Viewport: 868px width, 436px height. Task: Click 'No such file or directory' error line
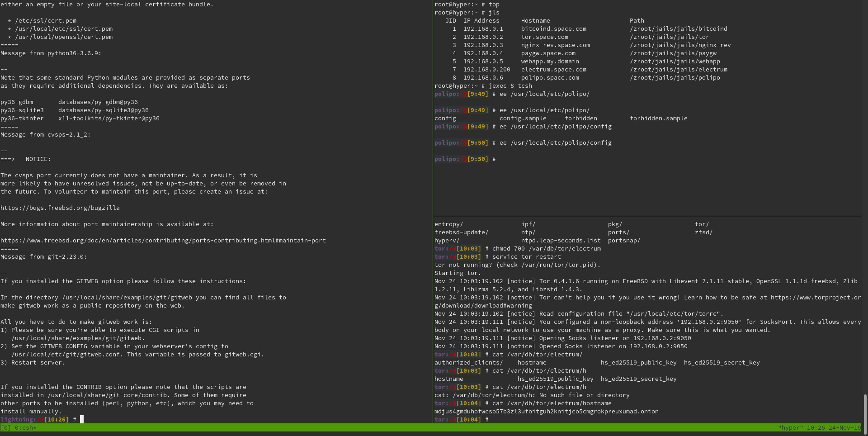coord(532,395)
